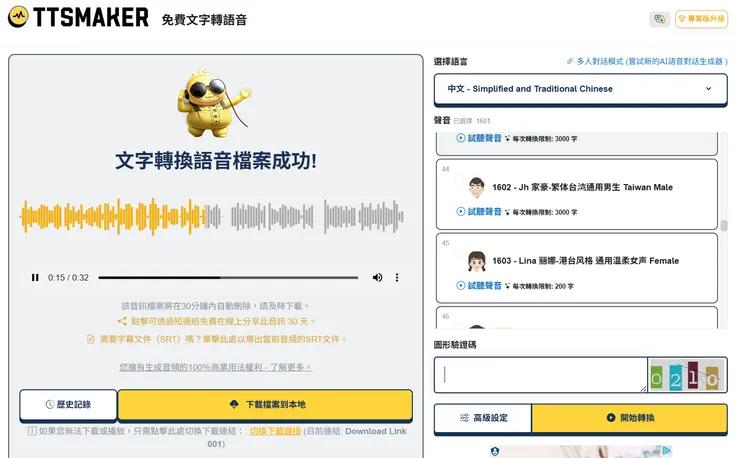Click the 專業版升級 upgrade button
This screenshot has width=740, height=458.
pyautogui.click(x=701, y=19)
